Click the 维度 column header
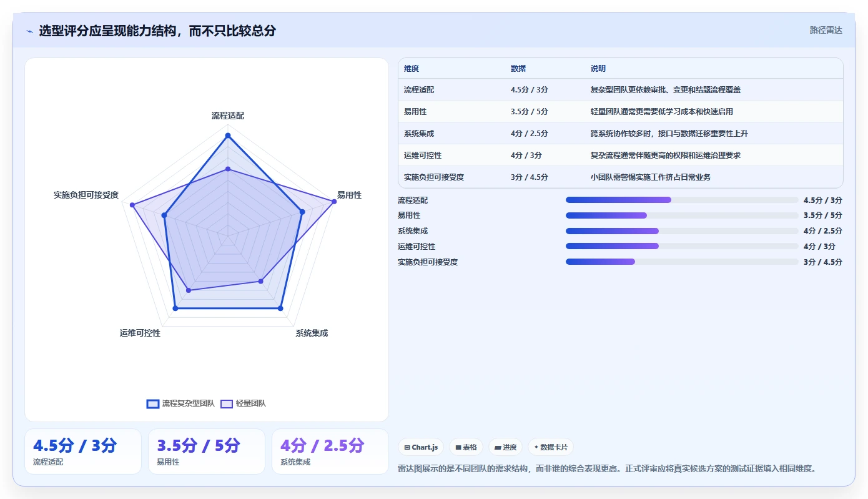 [x=412, y=69]
